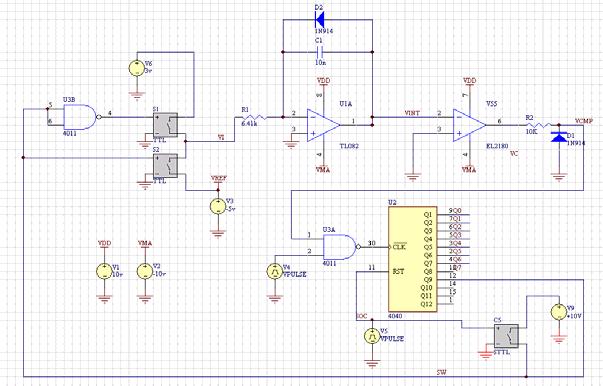Screen dimensions: 603x386
Task: Click the VC label near EL2180
Action: click(x=514, y=153)
